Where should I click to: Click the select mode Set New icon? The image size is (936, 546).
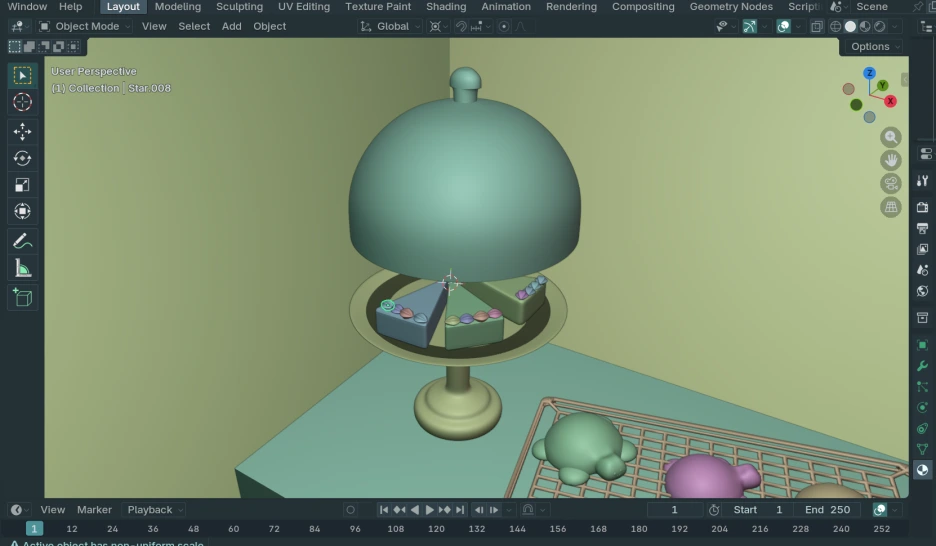click(x=15, y=47)
